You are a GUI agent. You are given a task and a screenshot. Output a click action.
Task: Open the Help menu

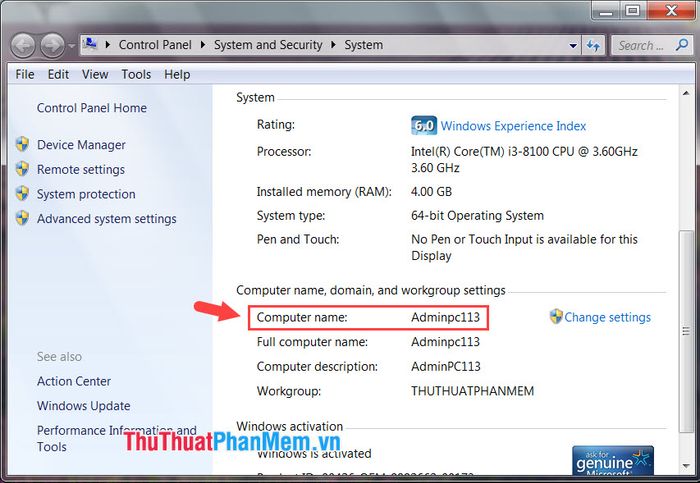click(x=177, y=74)
